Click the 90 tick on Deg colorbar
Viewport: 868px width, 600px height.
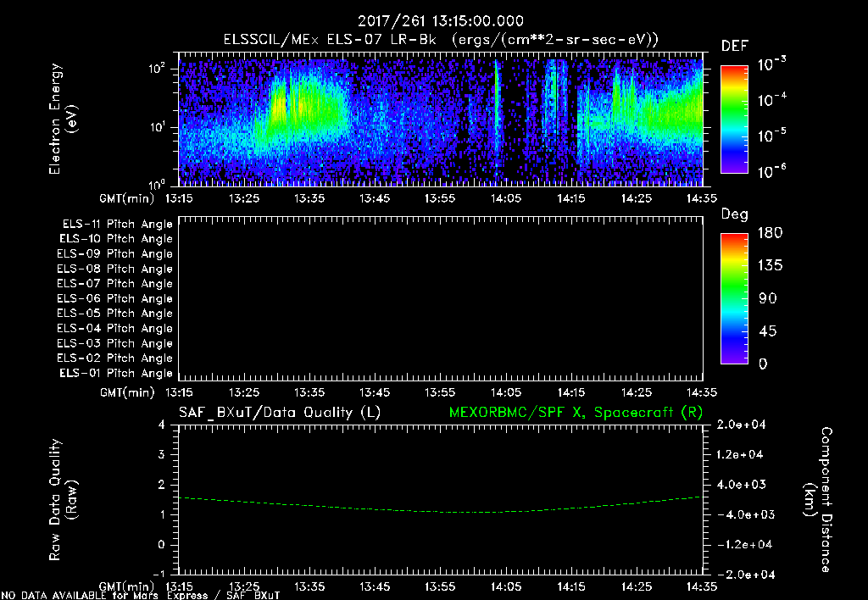pyautogui.click(x=768, y=299)
